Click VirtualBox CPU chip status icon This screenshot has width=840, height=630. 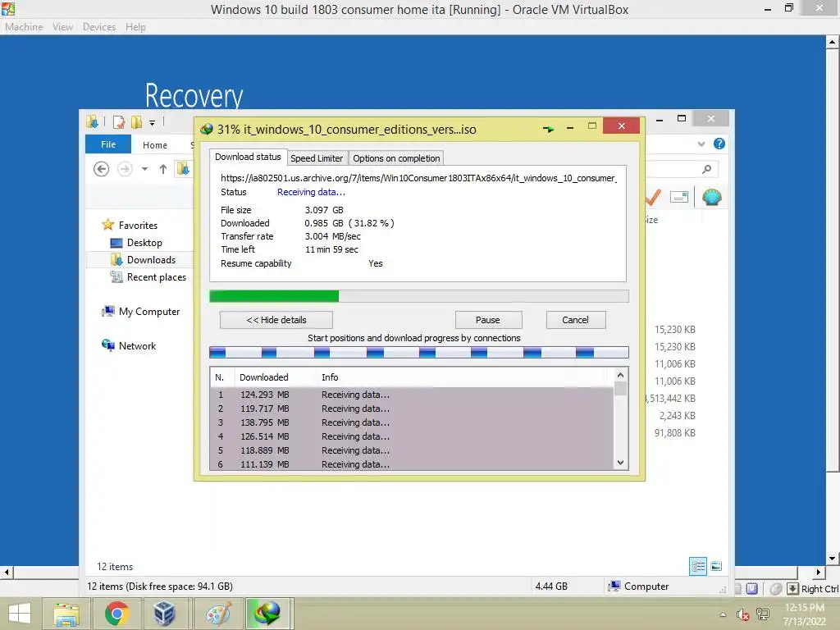[751, 589]
